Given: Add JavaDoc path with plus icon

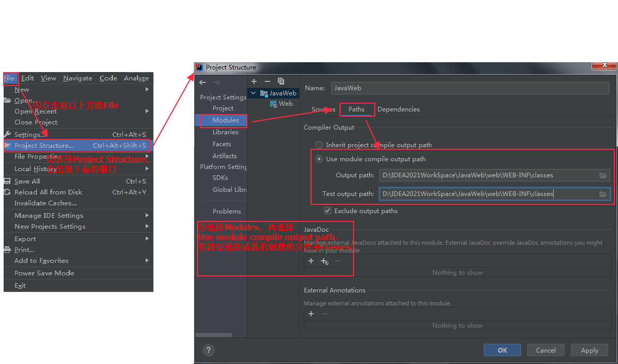Looking at the screenshot, I should [311, 261].
